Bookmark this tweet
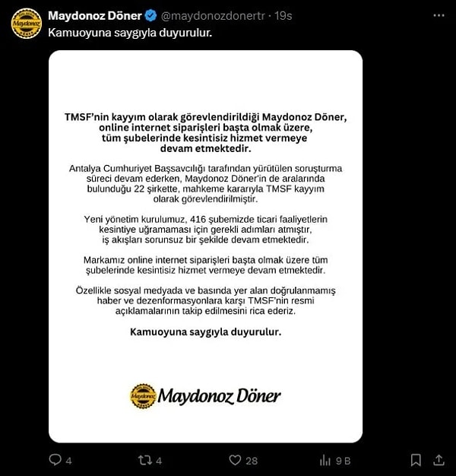The width and height of the screenshot is (456, 476). point(416,460)
